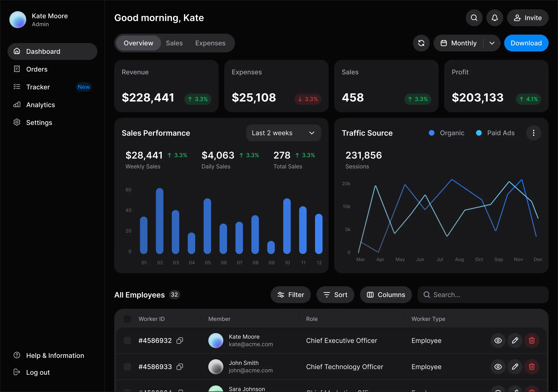Image resolution: width=558 pixels, height=392 pixels.
Task: Open the Columns selector
Action: (x=386, y=295)
